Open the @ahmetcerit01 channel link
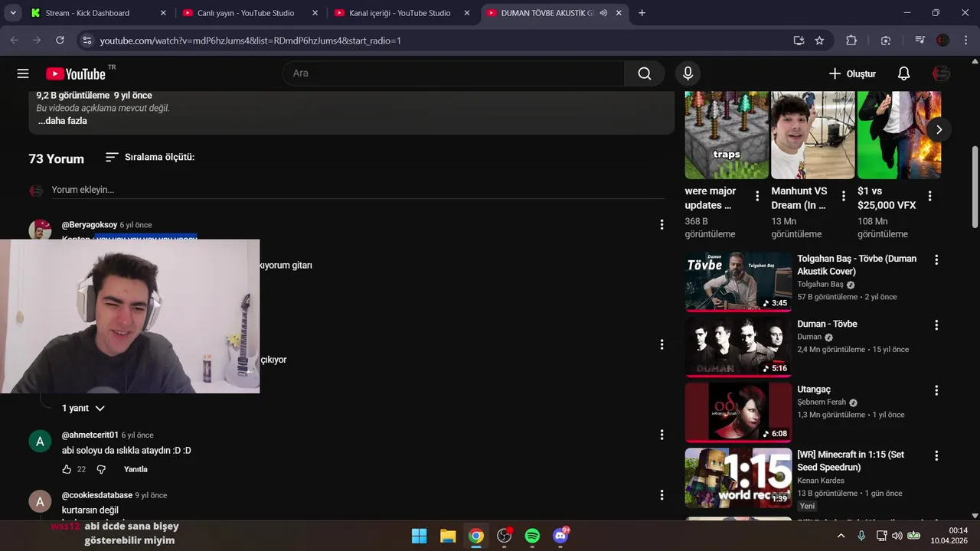The image size is (980, 551). click(x=90, y=435)
